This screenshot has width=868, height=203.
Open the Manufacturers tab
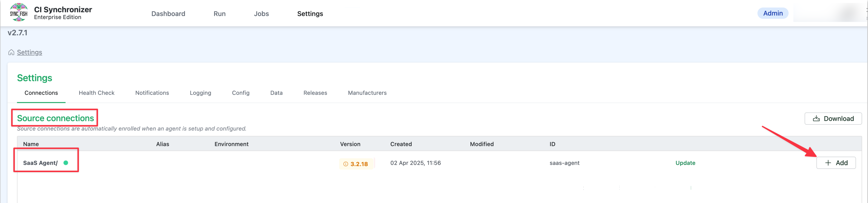(x=367, y=93)
